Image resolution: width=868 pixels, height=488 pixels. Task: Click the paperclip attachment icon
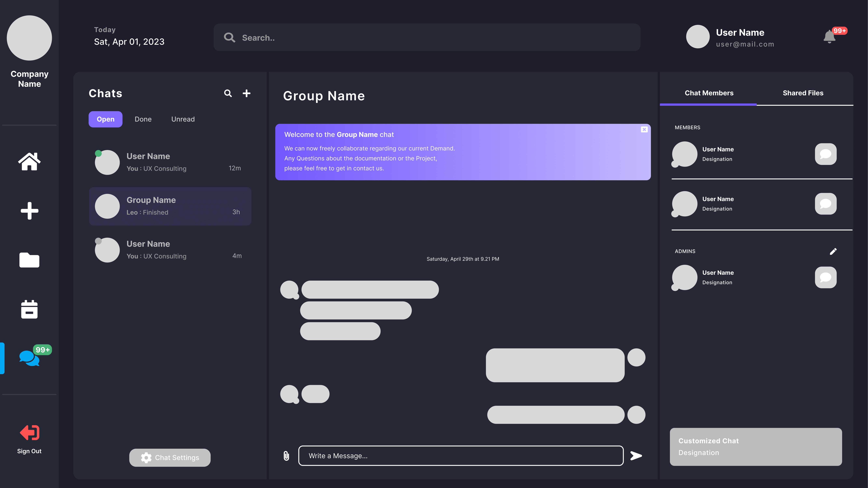pyautogui.click(x=286, y=456)
